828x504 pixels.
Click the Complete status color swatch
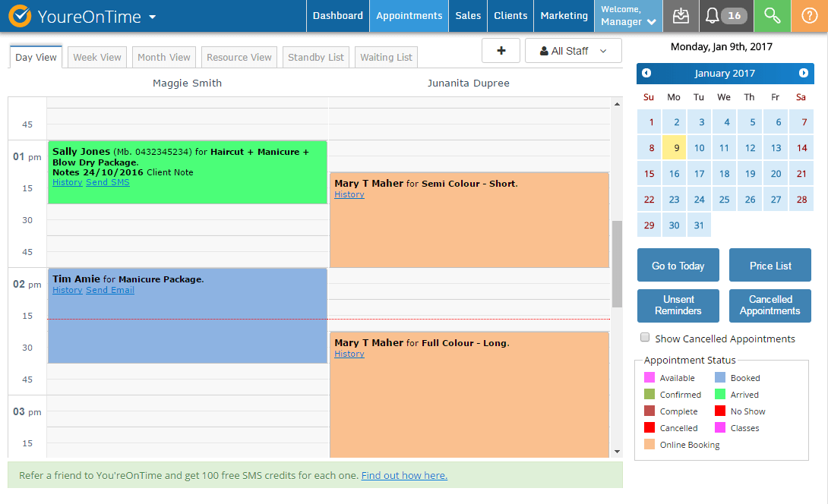[649, 411]
